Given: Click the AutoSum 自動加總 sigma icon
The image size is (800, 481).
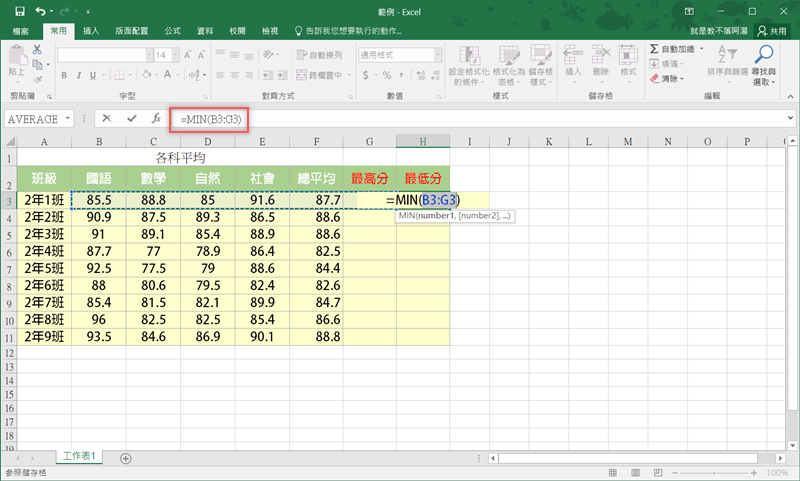Looking at the screenshot, I should pyautogui.click(x=655, y=48).
